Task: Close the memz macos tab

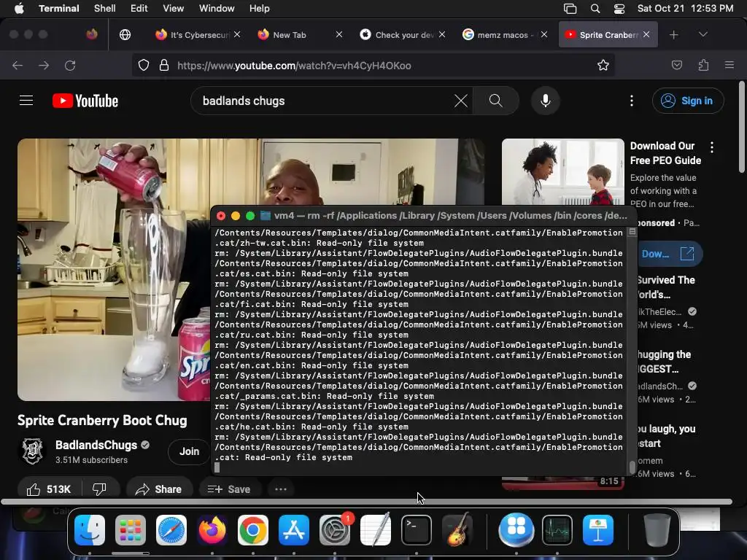Action: pos(544,34)
